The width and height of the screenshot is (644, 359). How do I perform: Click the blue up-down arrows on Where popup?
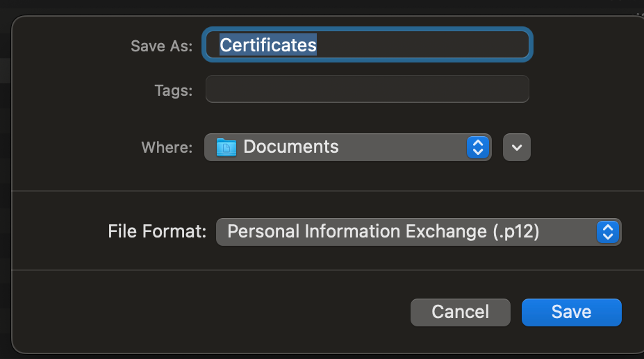point(478,147)
